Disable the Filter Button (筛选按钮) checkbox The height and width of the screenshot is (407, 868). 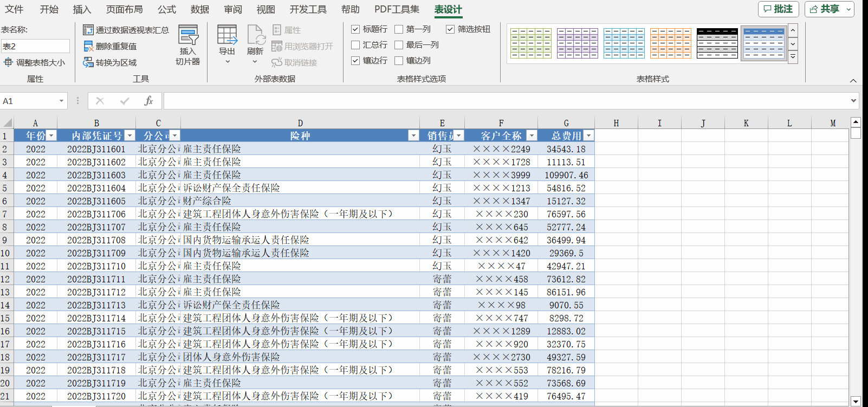pyautogui.click(x=450, y=29)
